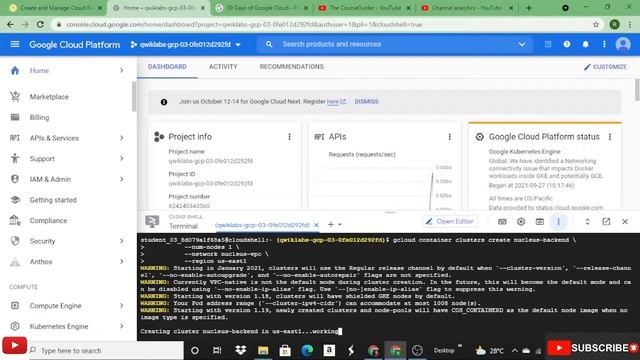
Task: Switch to the Dashboard tab
Action: (167, 67)
